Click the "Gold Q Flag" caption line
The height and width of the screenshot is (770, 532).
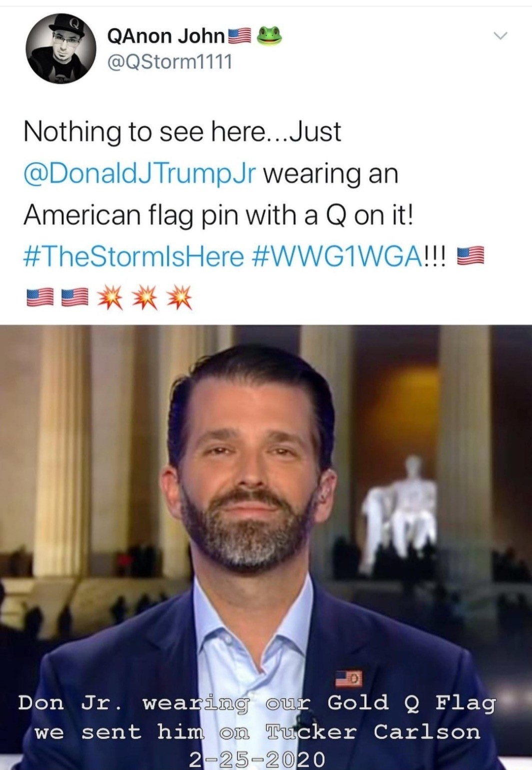tap(257, 703)
